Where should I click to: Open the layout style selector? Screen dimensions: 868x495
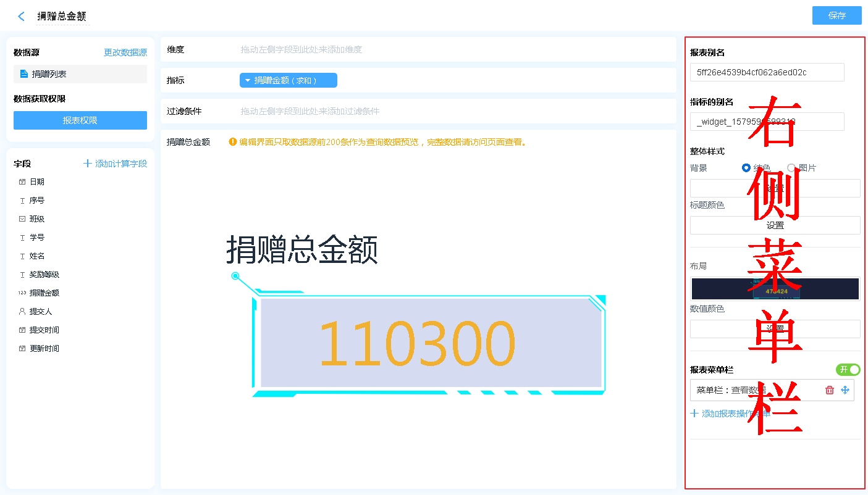pyautogui.click(x=775, y=289)
